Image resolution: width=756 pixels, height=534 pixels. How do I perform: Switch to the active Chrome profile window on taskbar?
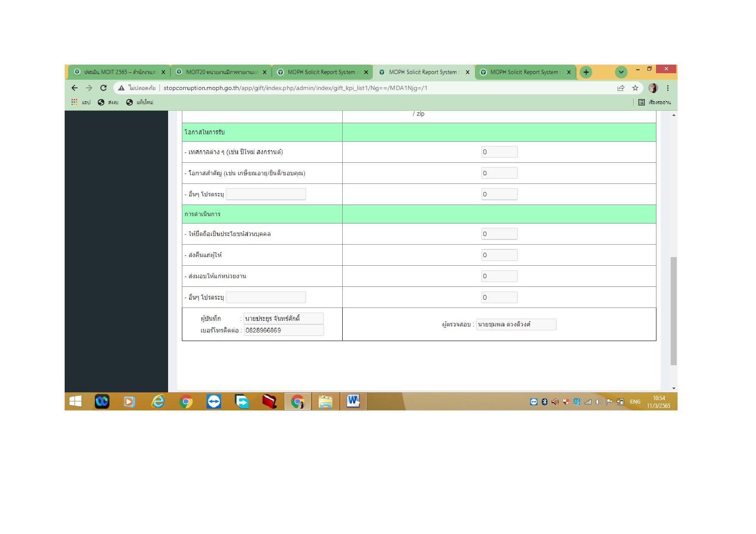297,401
